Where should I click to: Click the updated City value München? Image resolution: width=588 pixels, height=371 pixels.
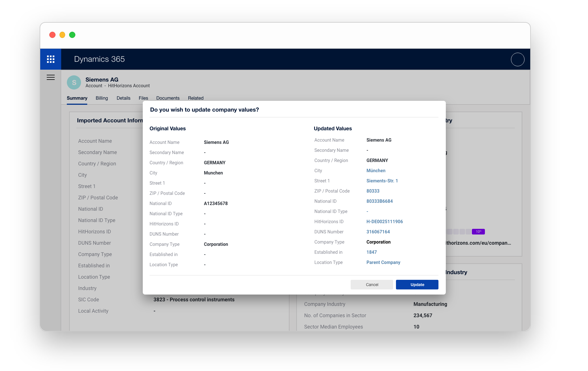click(x=376, y=170)
